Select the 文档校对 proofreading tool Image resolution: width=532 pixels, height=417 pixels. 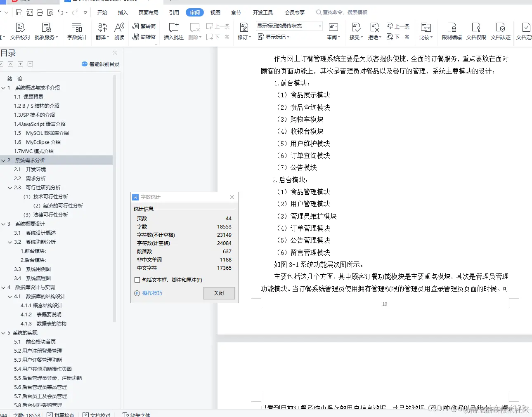point(20,31)
